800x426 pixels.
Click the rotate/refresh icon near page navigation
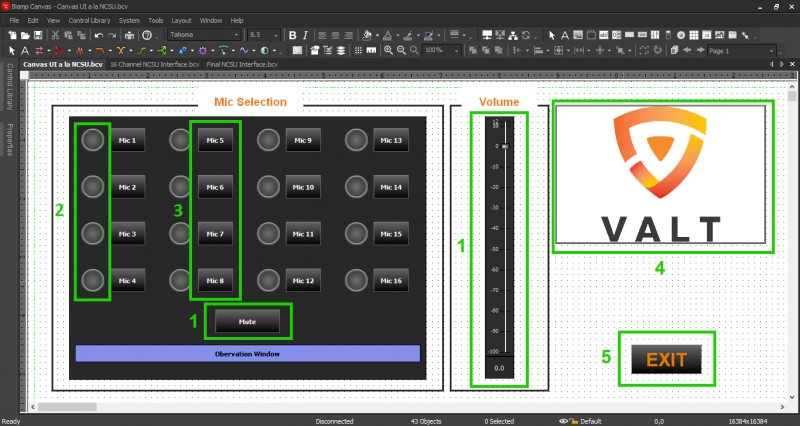point(658,50)
